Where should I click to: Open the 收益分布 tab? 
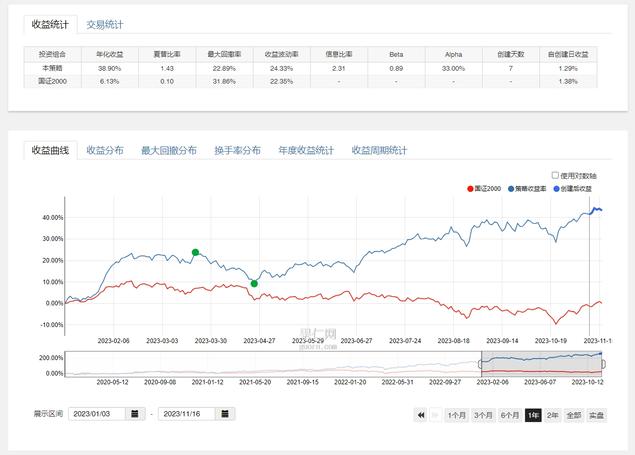click(105, 150)
